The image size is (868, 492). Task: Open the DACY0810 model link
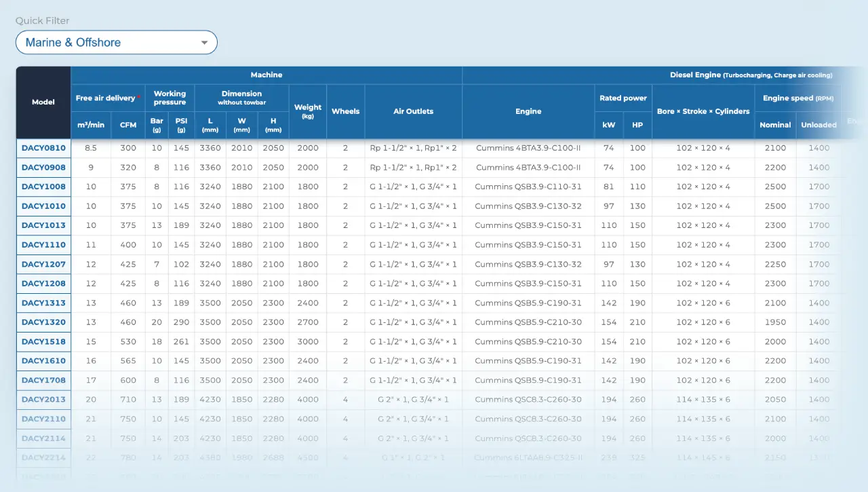pyautogui.click(x=43, y=148)
